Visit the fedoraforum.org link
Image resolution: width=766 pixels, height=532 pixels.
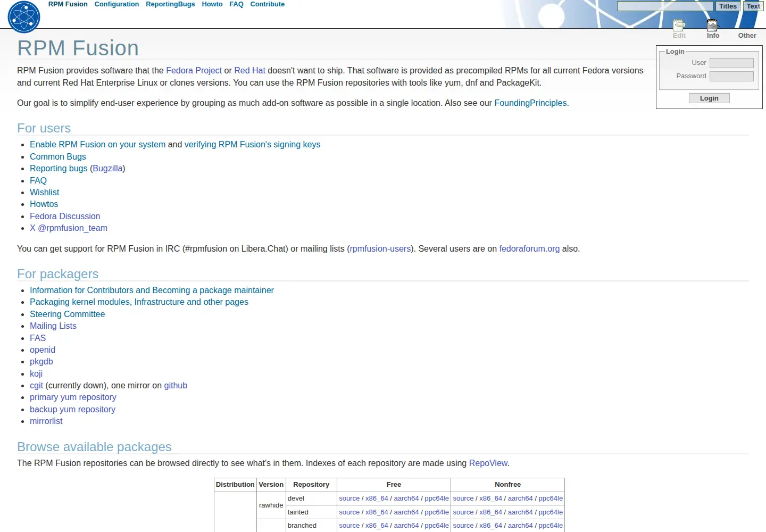tap(529, 248)
